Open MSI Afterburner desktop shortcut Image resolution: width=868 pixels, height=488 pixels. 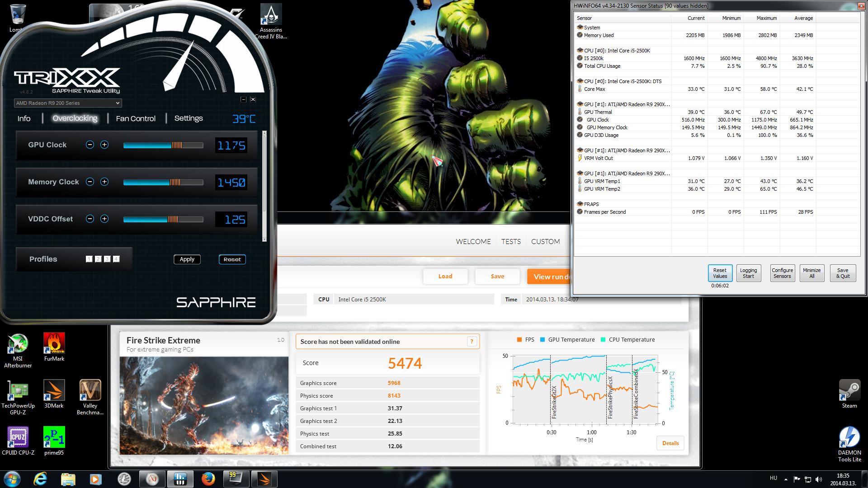click(18, 351)
